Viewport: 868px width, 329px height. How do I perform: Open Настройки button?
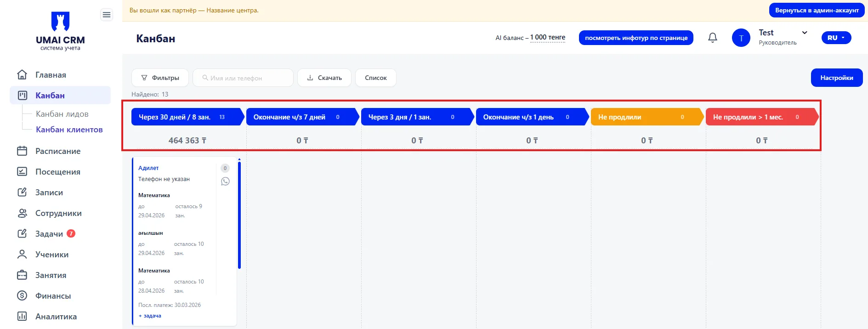(x=837, y=78)
